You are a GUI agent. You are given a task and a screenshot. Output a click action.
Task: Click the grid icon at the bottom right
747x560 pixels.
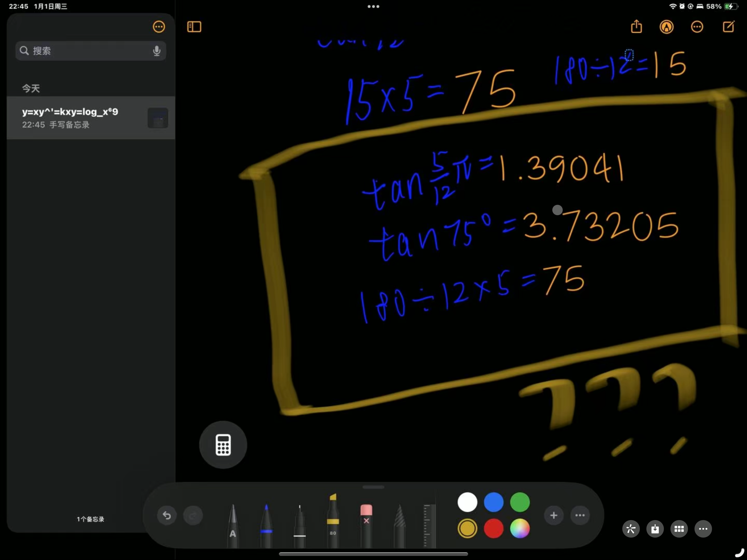[x=679, y=529]
